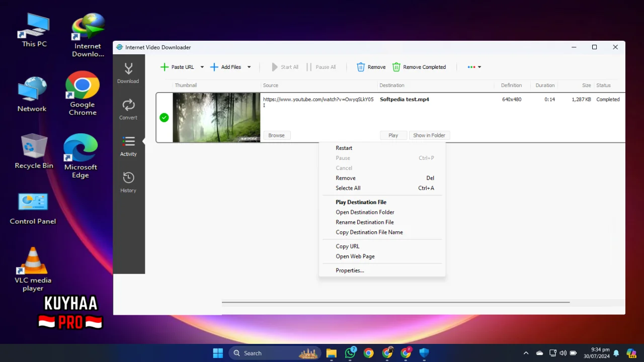Click the 640x480 definition value
The image size is (644, 362).
point(512,100)
